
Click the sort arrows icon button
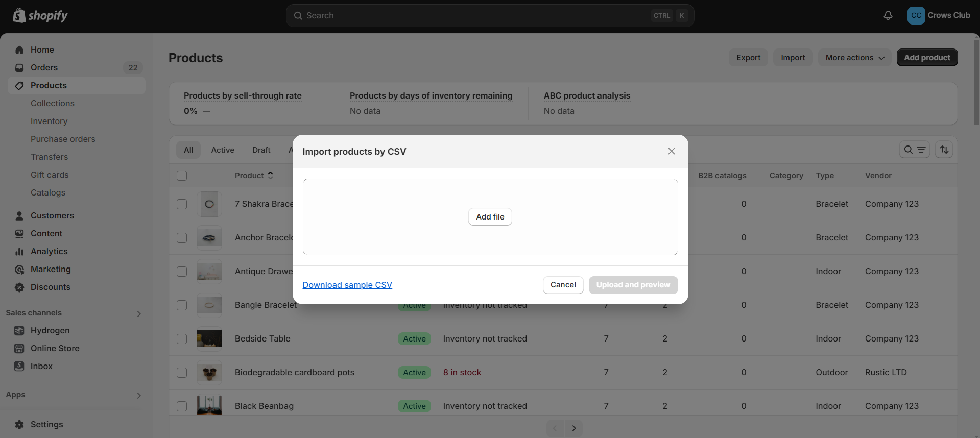point(944,150)
